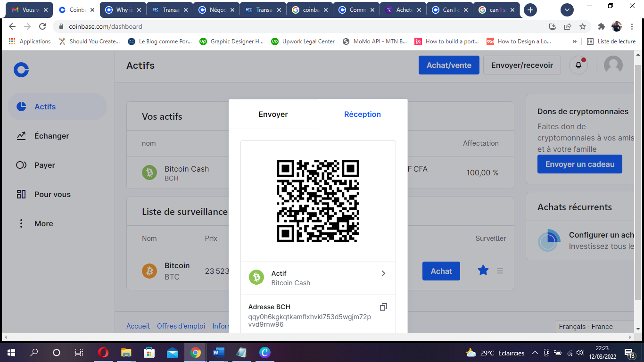The width and height of the screenshot is (644, 362).
Task: Click the 100,00 % allocation value
Action: coord(482,173)
